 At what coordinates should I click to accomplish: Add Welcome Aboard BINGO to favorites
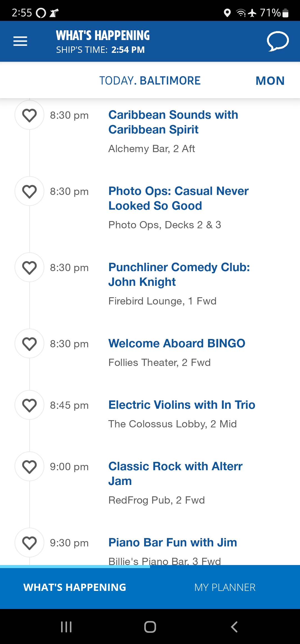[29, 343]
